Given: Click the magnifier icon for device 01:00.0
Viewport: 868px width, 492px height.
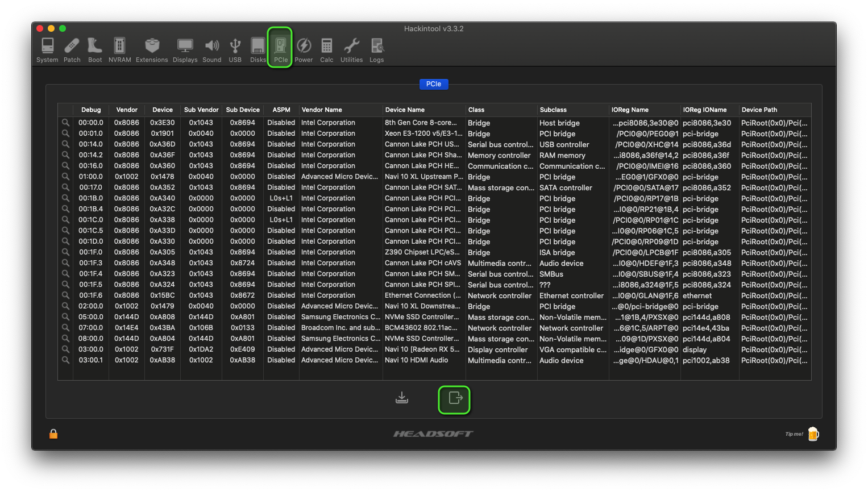Looking at the screenshot, I should [x=65, y=177].
